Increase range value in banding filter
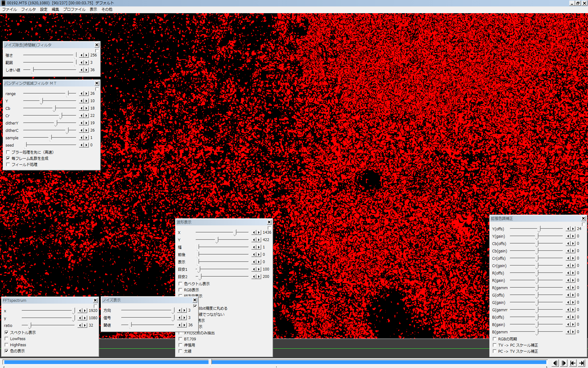 click(86, 94)
